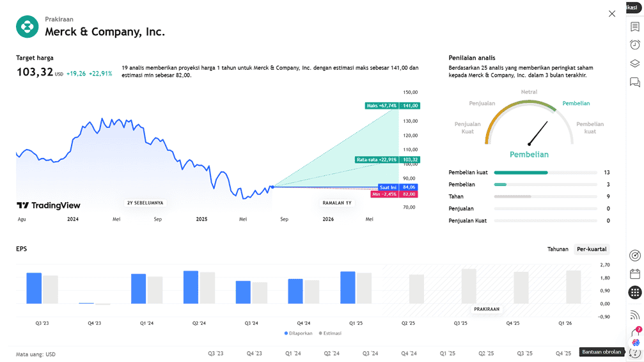Open the chat bubbles icon
This screenshot has height=362, width=644.
pyautogui.click(x=635, y=82)
